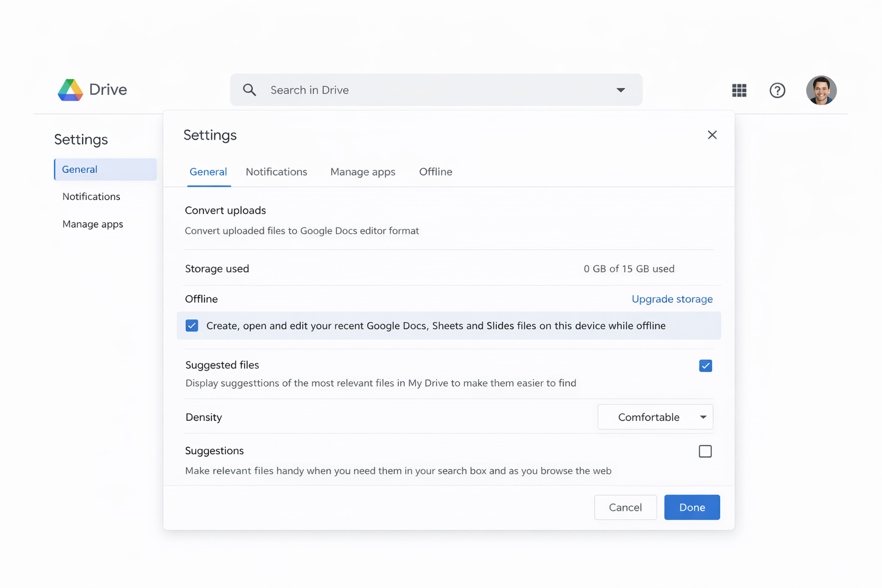
Task: Open the Google apps grid
Action: click(x=739, y=90)
